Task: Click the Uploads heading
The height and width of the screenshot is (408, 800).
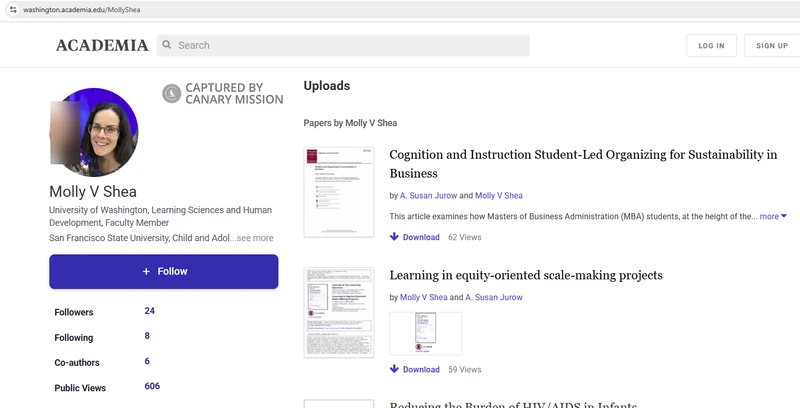Action: (327, 86)
